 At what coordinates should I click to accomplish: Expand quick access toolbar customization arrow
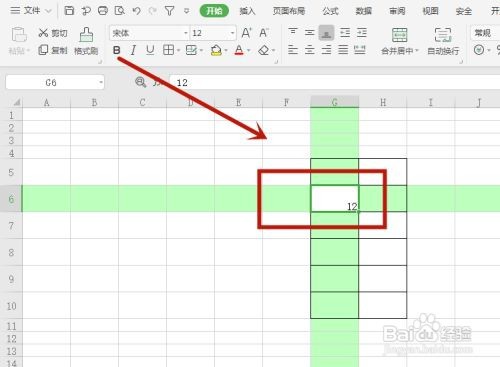point(186,11)
